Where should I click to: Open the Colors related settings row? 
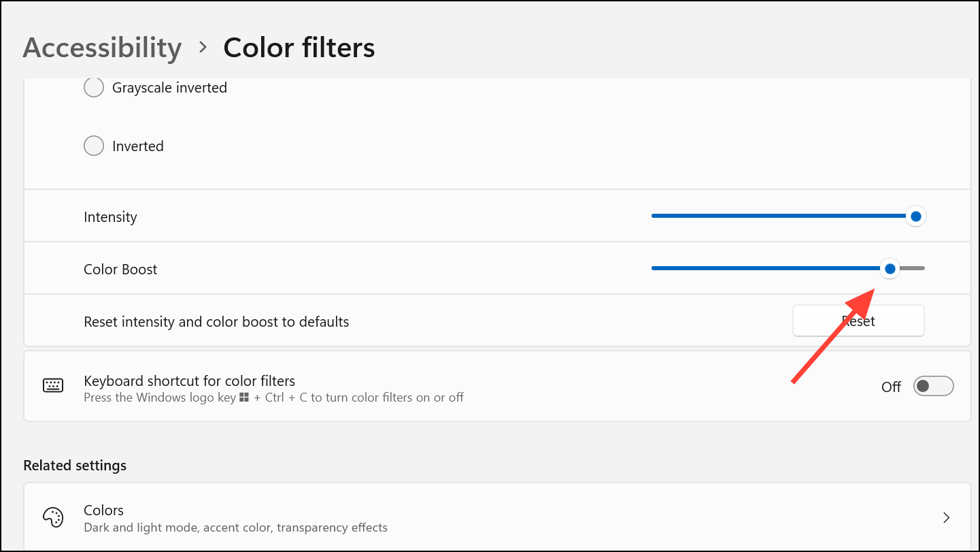point(497,518)
